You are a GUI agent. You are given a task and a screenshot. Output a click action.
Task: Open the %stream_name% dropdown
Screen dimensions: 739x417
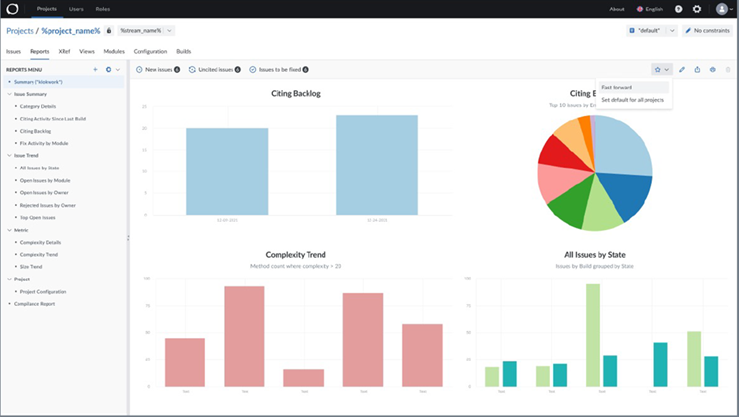(x=146, y=31)
